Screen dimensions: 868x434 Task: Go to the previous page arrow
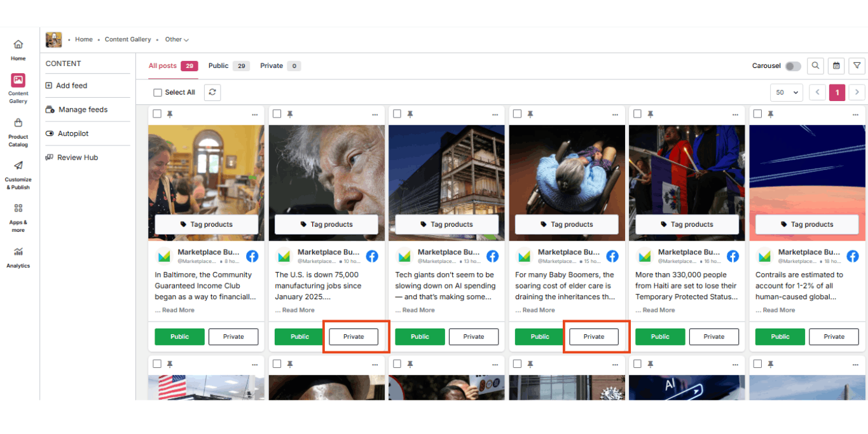pyautogui.click(x=817, y=92)
